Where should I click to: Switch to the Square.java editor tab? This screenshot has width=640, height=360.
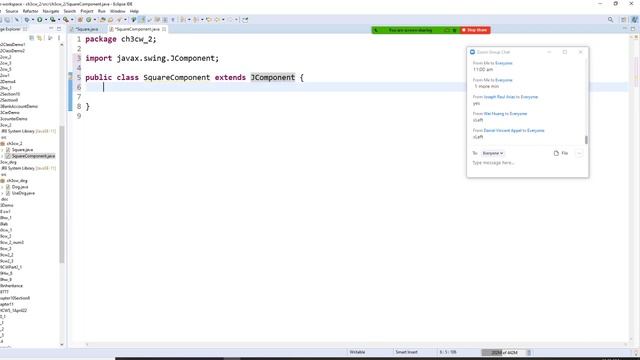pyautogui.click(x=87, y=29)
